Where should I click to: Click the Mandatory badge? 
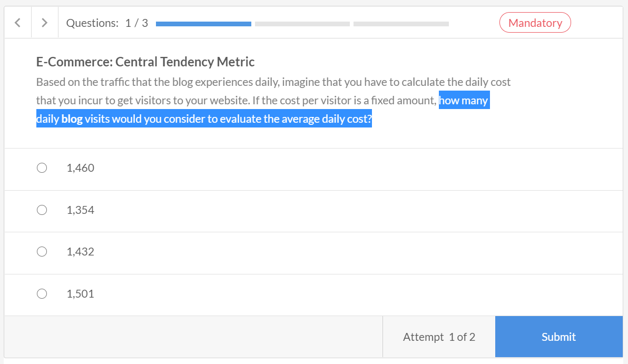coord(535,23)
